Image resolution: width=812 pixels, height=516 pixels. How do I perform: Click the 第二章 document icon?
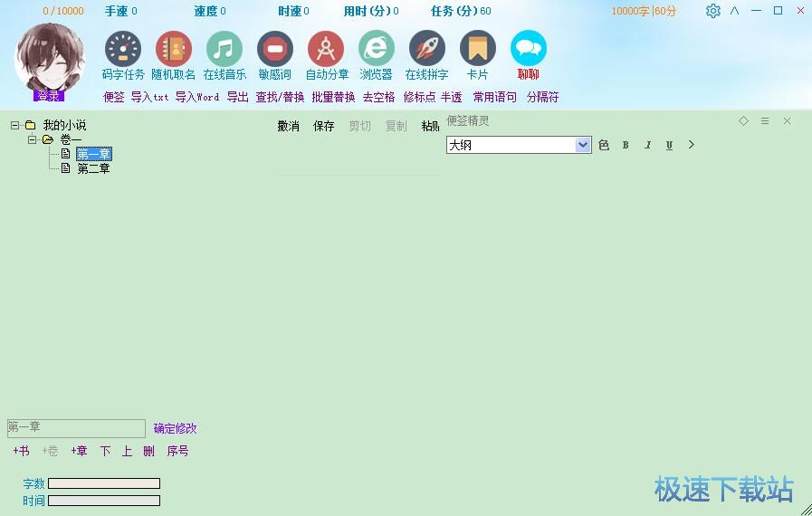[x=66, y=167]
